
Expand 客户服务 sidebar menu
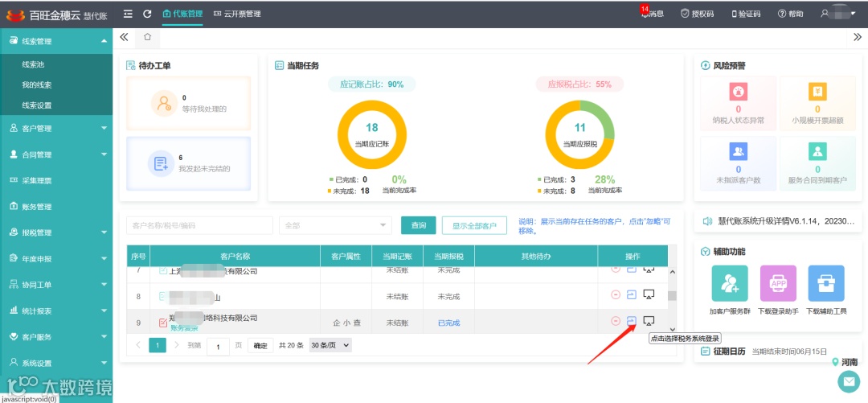56,337
